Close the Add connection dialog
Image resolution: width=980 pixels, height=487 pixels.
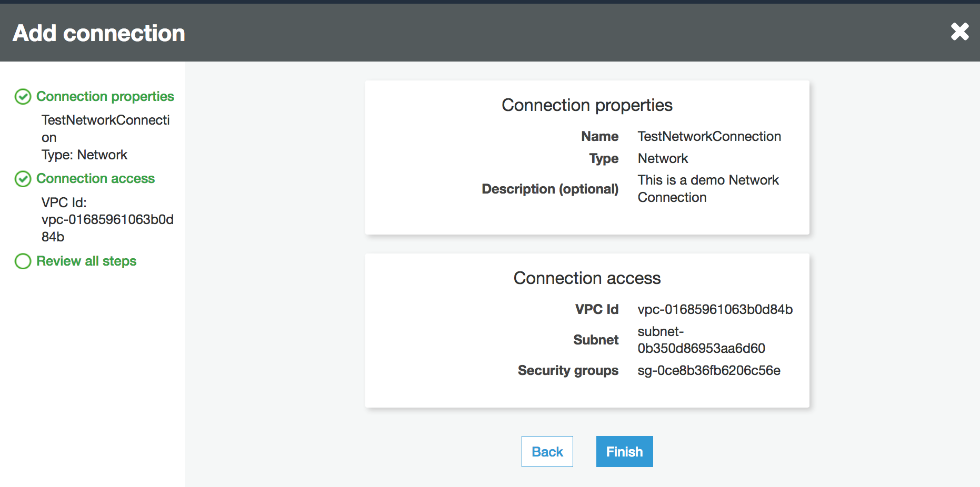click(959, 32)
